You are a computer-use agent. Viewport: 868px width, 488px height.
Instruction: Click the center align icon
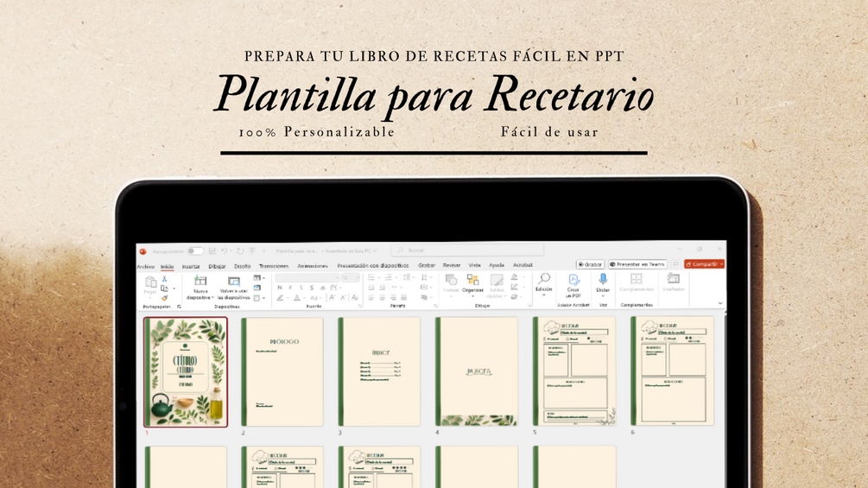pyautogui.click(x=382, y=298)
